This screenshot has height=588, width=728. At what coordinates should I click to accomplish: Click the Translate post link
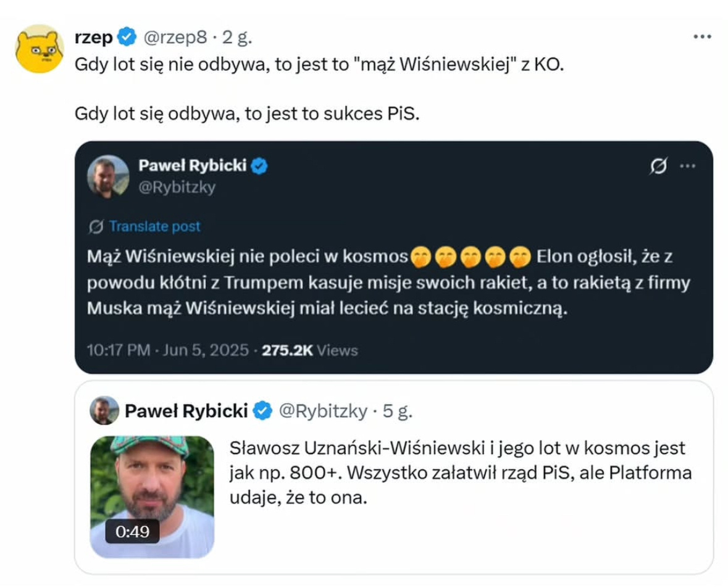155,226
